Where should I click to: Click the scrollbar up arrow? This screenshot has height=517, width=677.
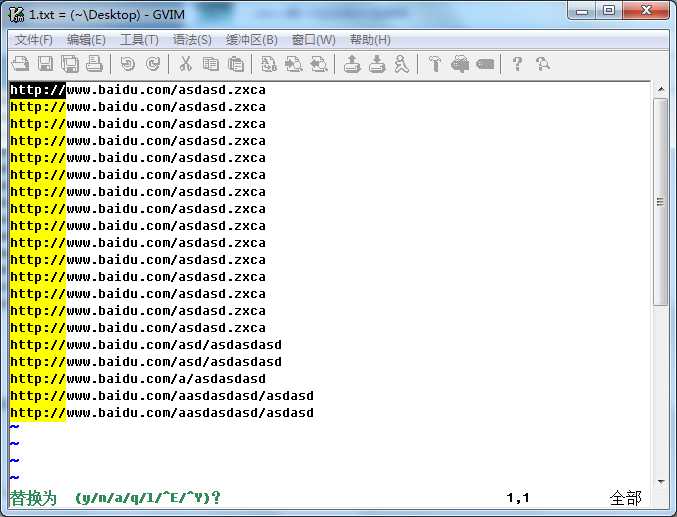click(x=661, y=89)
